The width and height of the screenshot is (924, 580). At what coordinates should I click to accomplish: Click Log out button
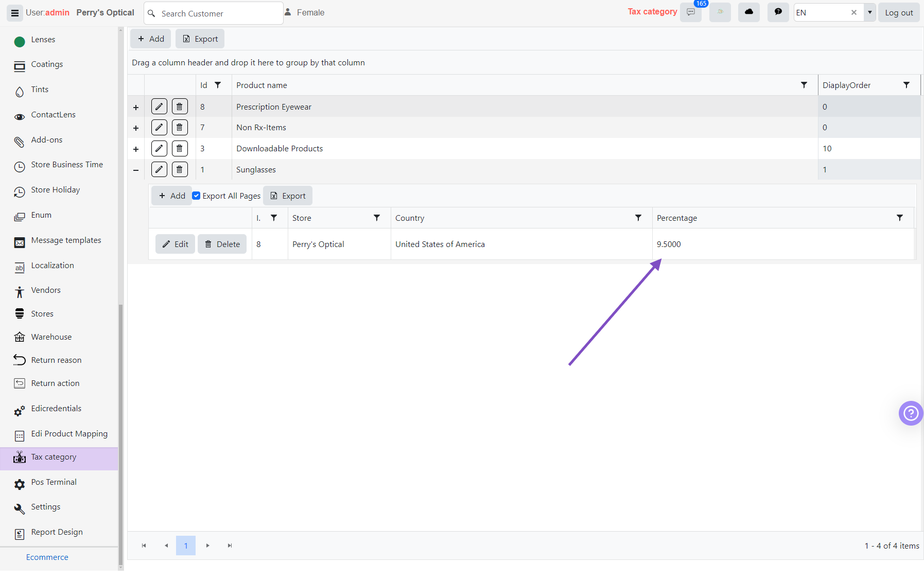(x=899, y=13)
